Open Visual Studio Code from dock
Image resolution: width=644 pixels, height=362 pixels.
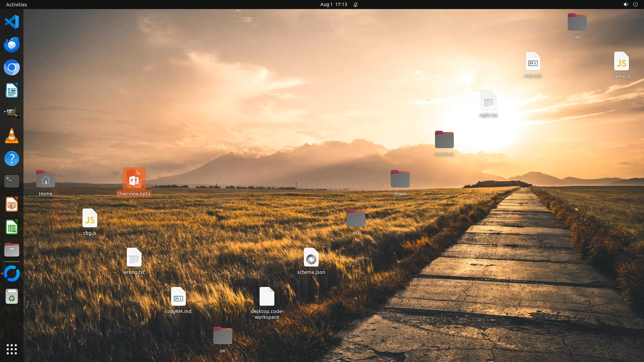[x=12, y=22]
